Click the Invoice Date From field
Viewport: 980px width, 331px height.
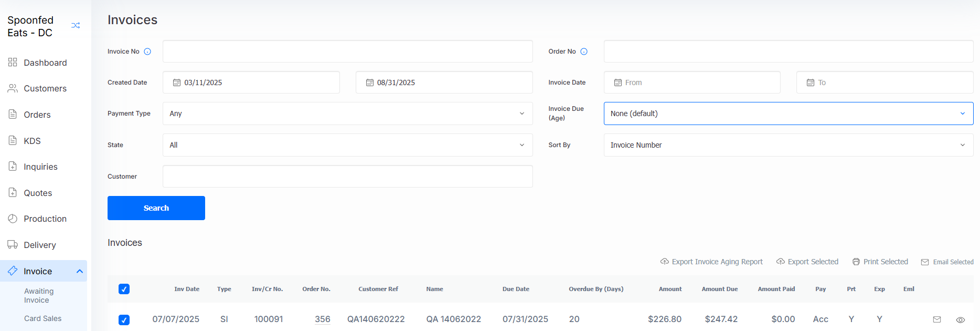pos(692,82)
